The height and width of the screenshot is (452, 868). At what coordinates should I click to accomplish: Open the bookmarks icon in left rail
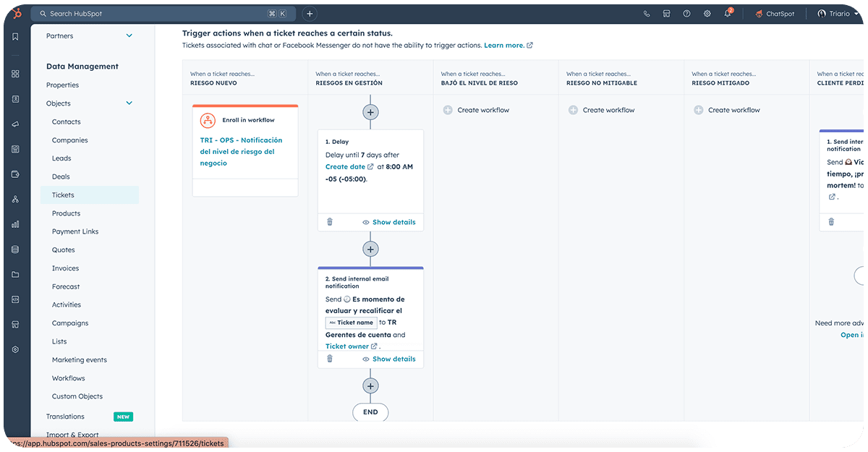[x=15, y=37]
